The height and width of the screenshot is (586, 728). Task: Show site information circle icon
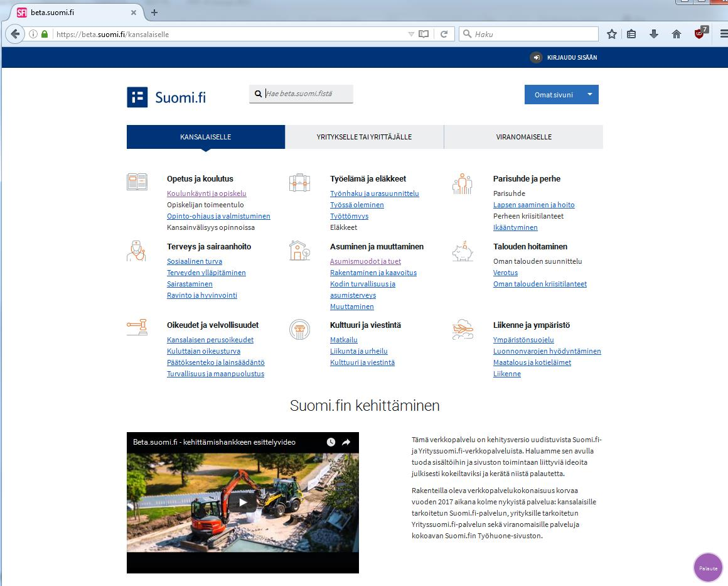pyautogui.click(x=33, y=34)
